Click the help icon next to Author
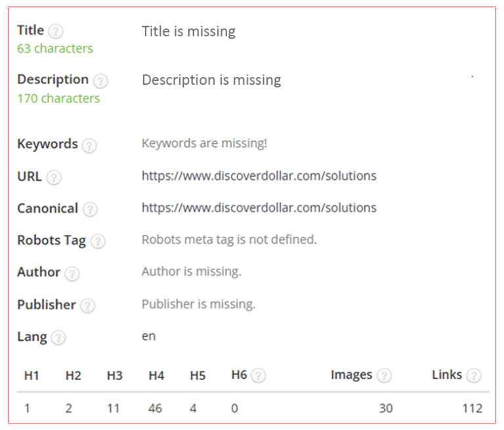 [72, 273]
